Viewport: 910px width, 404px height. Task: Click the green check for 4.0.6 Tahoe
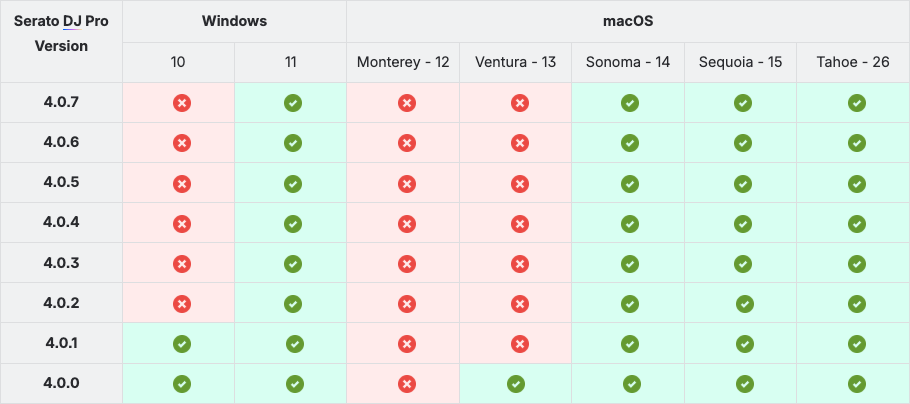857,143
